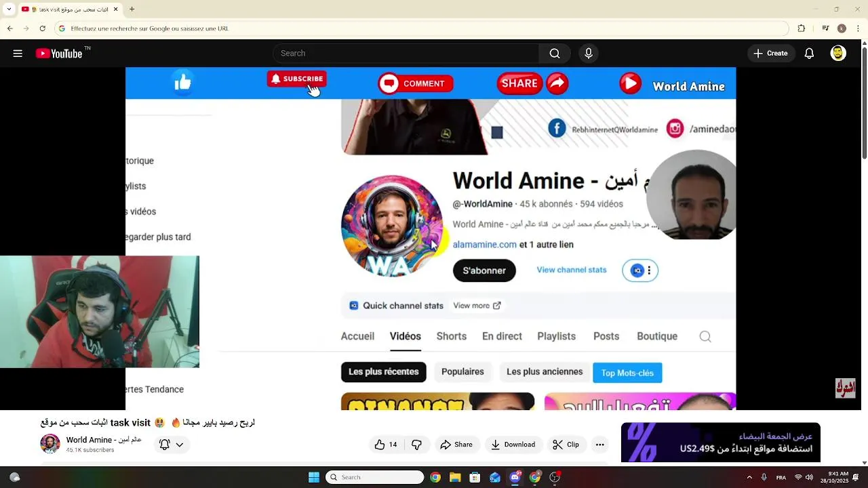Open the Chrome extensions puzzle icon
This screenshot has height=488, width=868.
coord(802,28)
